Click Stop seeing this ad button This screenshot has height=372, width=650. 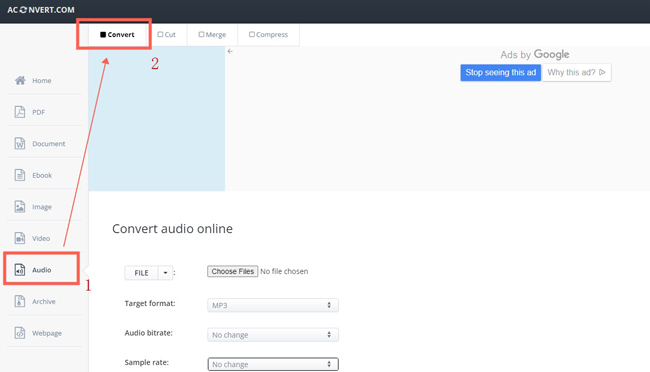click(x=500, y=73)
